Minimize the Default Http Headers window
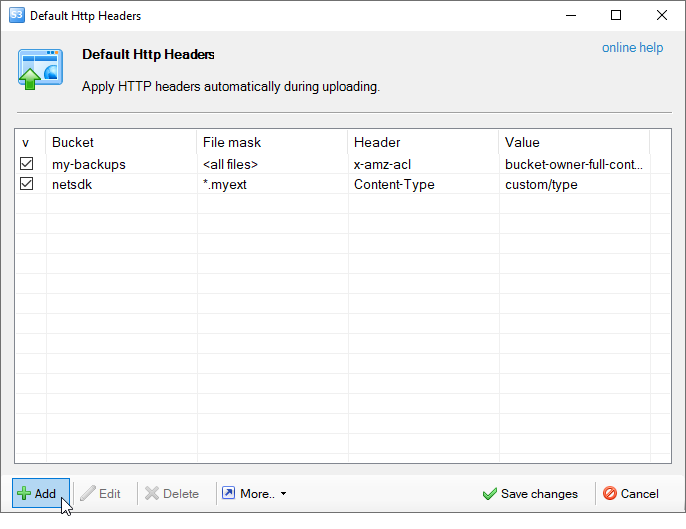Viewport: 686px width, 529px height. pyautogui.click(x=571, y=15)
